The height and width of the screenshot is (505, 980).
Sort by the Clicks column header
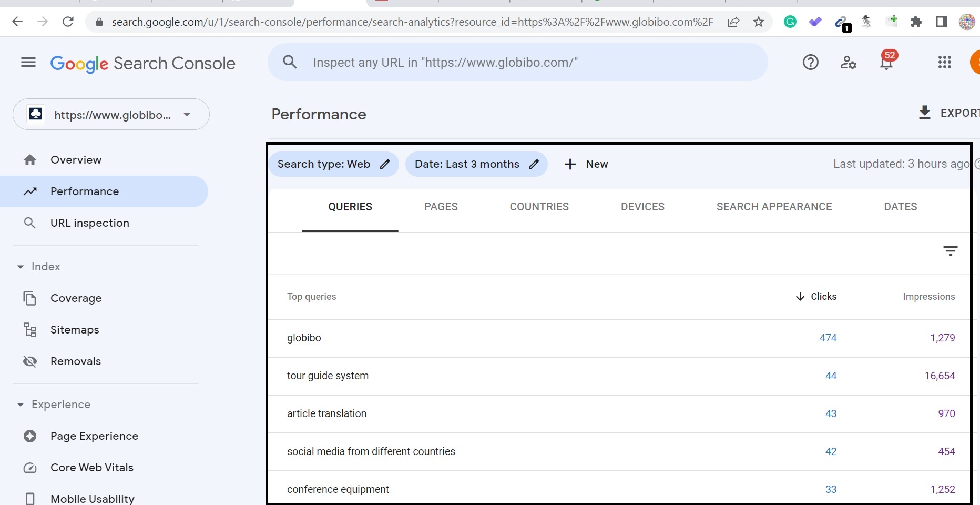pos(816,297)
